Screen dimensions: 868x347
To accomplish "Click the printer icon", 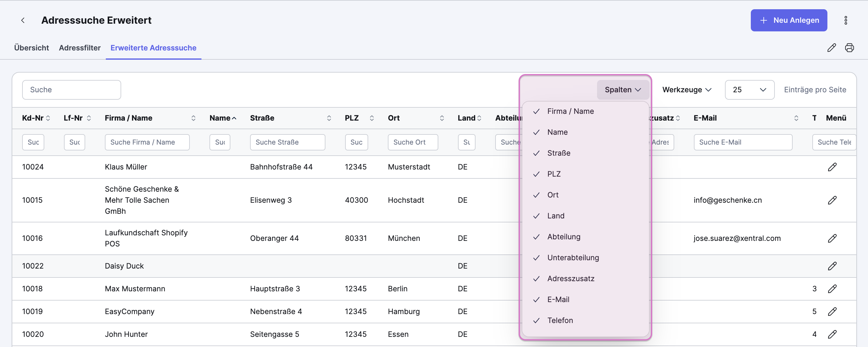I will coord(849,48).
